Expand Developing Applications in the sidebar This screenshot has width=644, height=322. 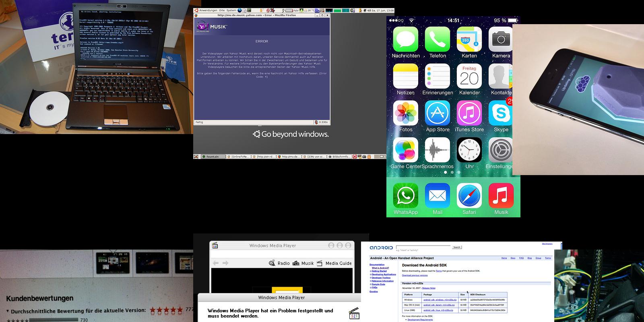pos(371,275)
